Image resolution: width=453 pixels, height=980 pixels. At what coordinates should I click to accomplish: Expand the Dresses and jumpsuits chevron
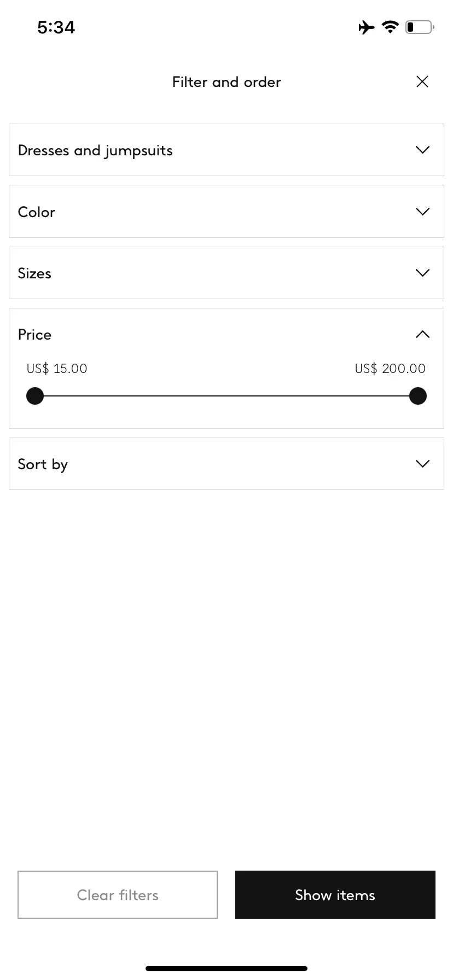[422, 150]
